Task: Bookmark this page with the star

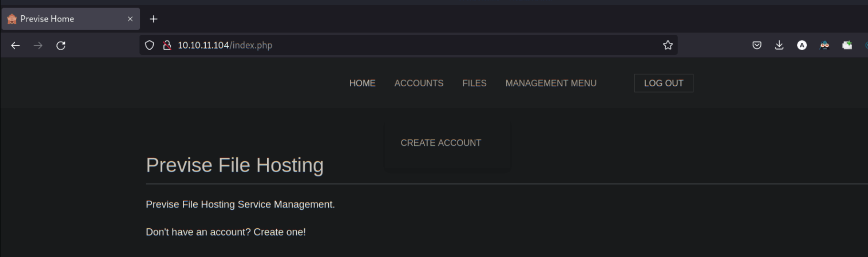Action: 668,45
